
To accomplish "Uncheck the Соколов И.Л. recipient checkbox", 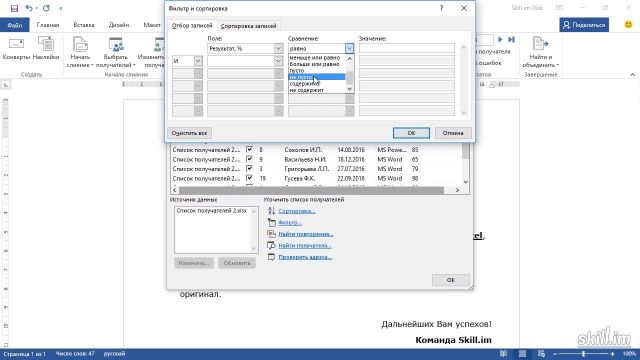I will 249,149.
